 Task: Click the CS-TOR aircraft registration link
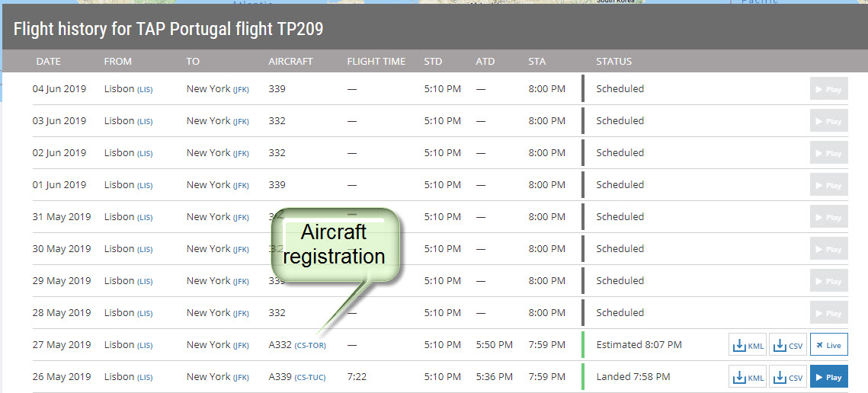310,346
